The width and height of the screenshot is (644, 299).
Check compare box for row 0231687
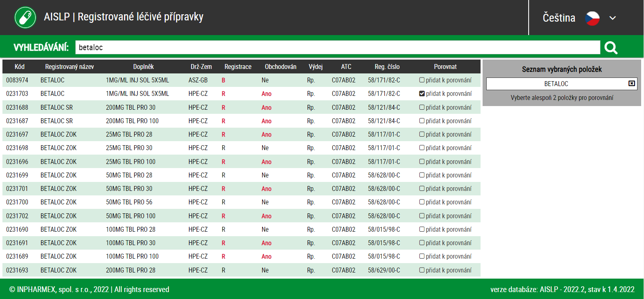tap(422, 121)
